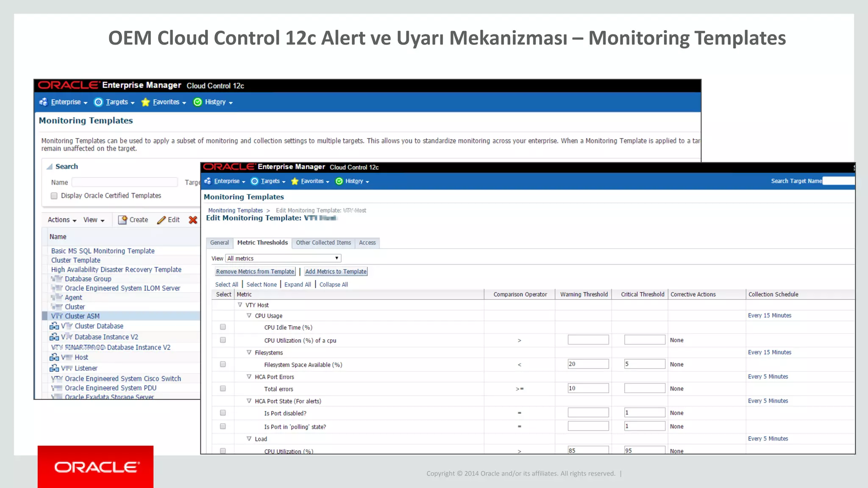This screenshot has width=868, height=488.
Task: Collapse the Load metric node
Action: (249, 439)
